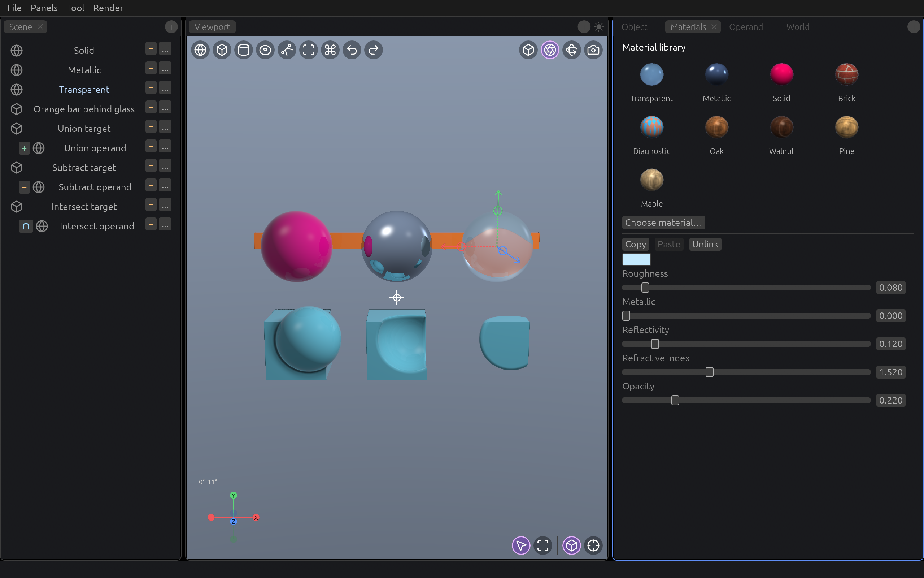This screenshot has height=578, width=924.
Task: Take a camera snapshot of viewport
Action: (x=593, y=50)
